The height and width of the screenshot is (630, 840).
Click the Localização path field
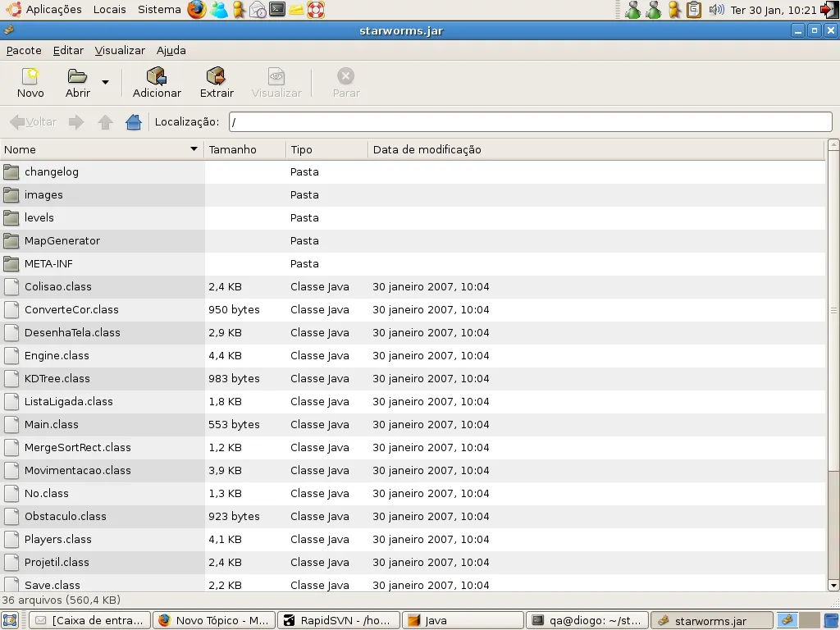pyautogui.click(x=530, y=122)
